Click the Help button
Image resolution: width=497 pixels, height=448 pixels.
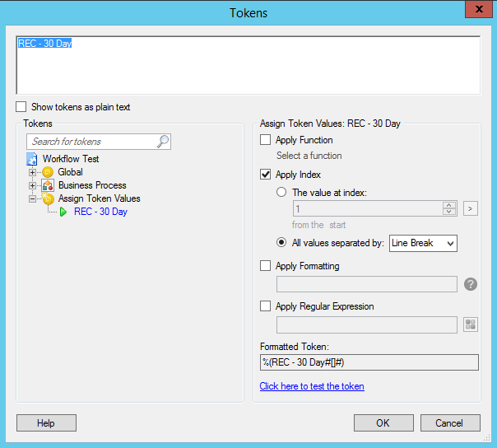pos(46,423)
